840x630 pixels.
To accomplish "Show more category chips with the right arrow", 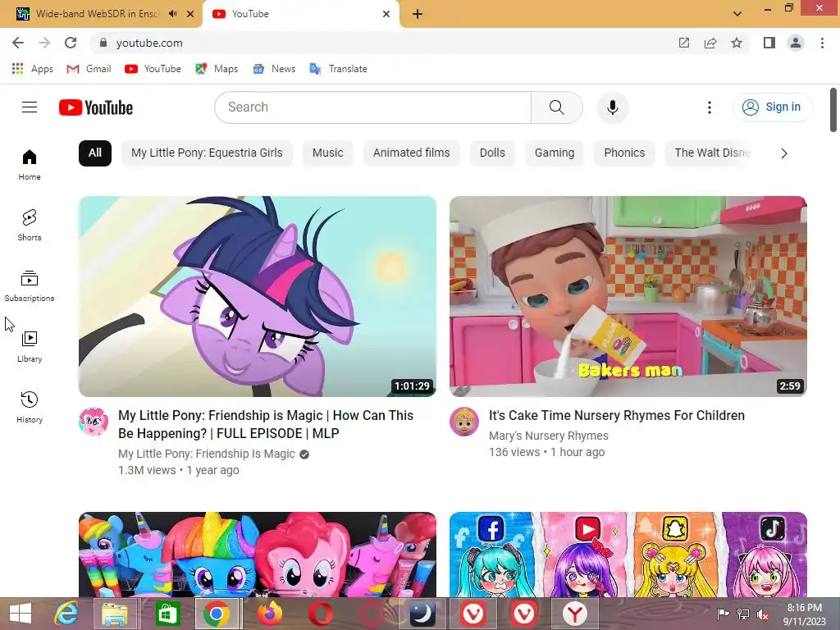I will point(783,153).
